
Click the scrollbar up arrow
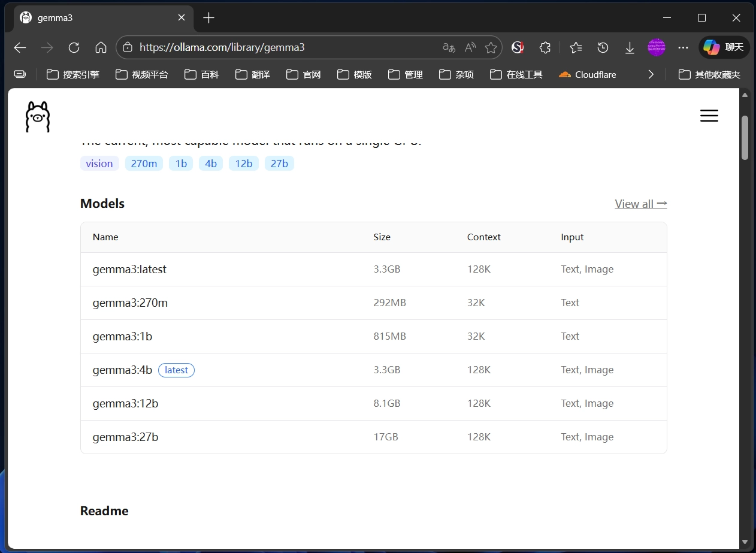click(745, 95)
